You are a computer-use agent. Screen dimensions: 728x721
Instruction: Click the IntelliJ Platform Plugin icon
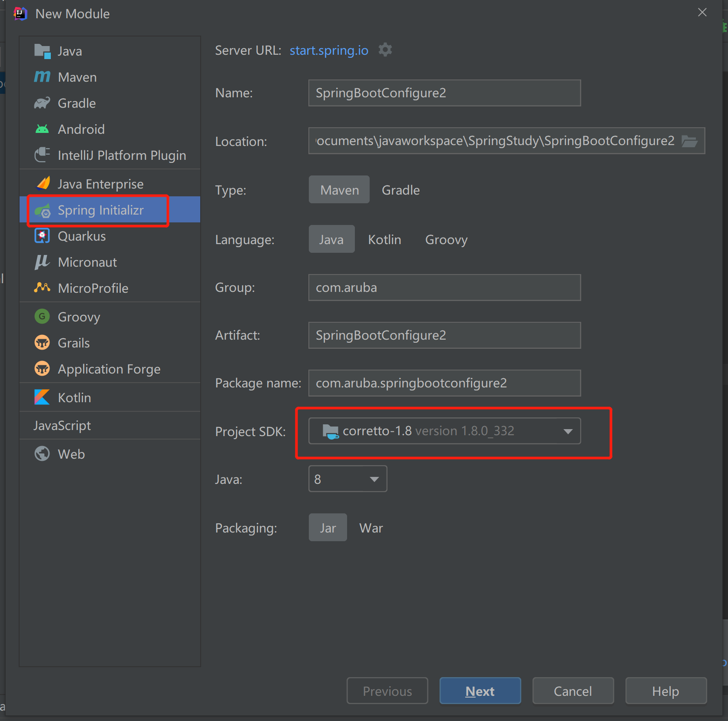point(43,155)
